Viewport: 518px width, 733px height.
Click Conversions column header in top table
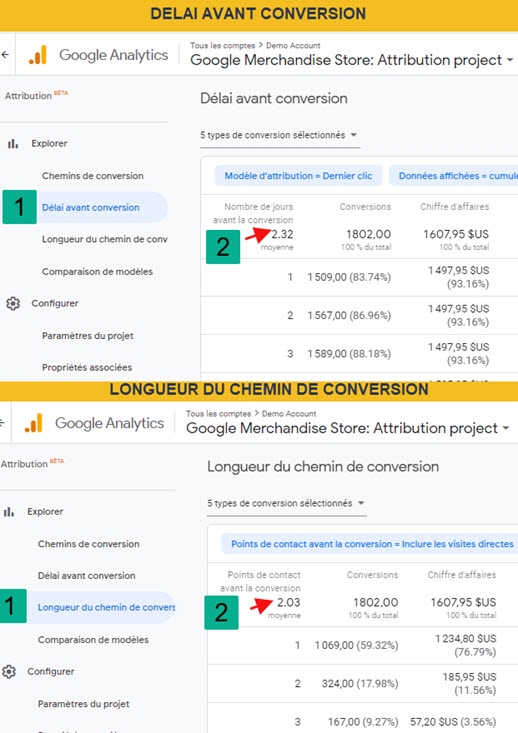pyautogui.click(x=365, y=207)
